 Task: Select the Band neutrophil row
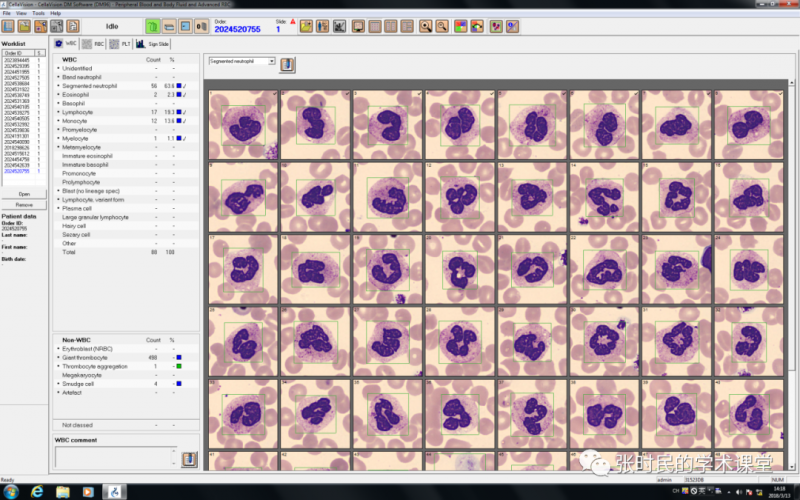pyautogui.click(x=126, y=77)
